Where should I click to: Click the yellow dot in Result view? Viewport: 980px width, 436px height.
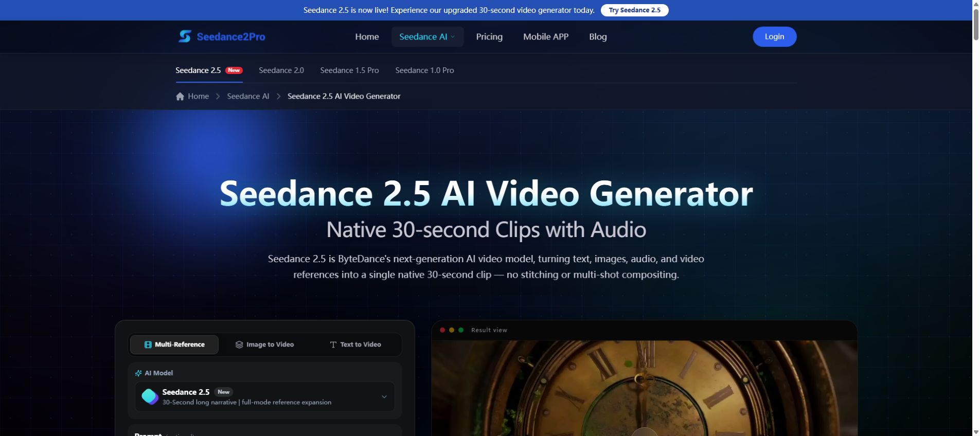tap(452, 330)
